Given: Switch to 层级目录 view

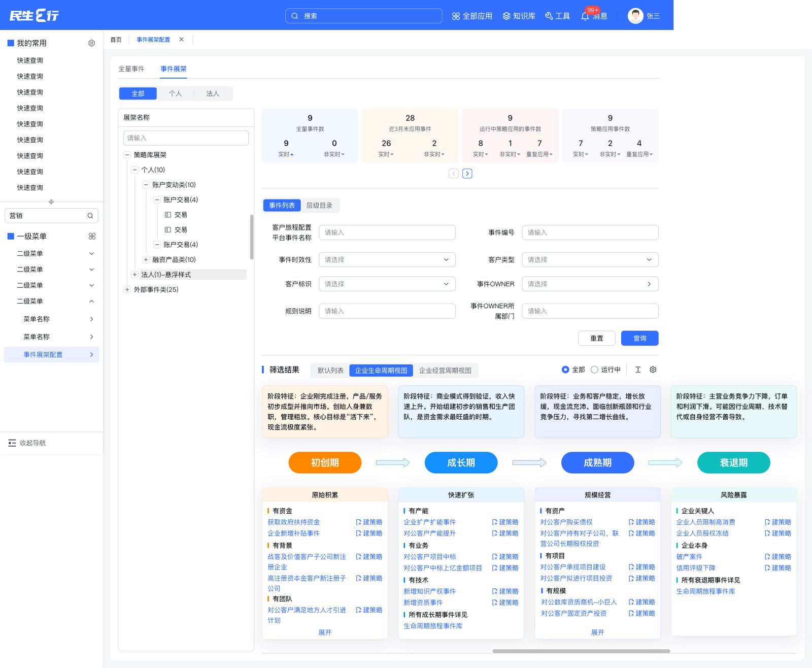Looking at the screenshot, I should point(319,206).
